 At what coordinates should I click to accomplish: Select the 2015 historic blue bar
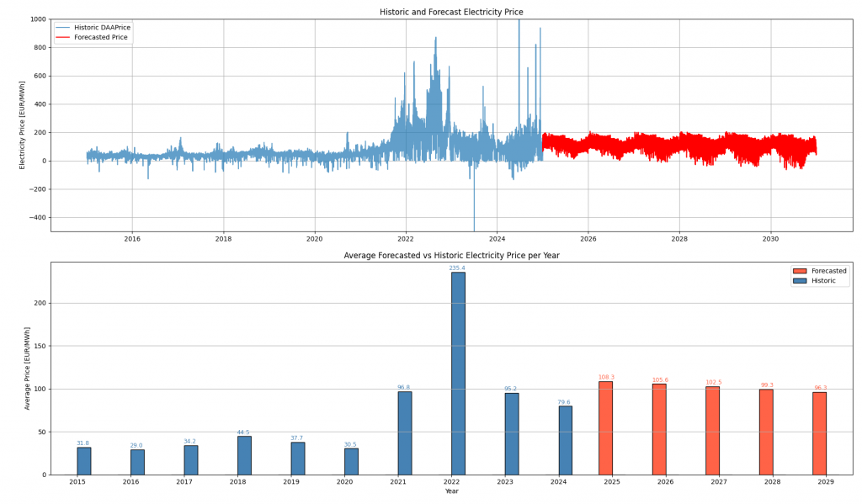click(84, 460)
